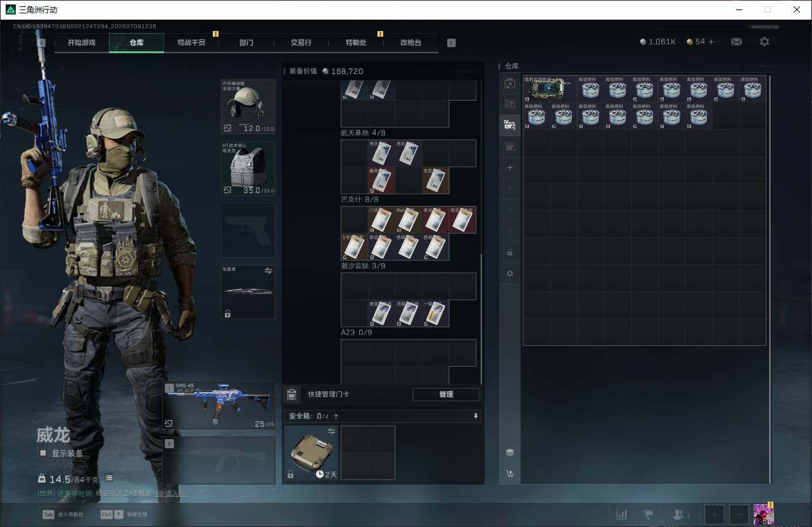The height and width of the screenshot is (527, 812).
Task: Click the right nav arrow after 改枪台
Action: coord(451,43)
